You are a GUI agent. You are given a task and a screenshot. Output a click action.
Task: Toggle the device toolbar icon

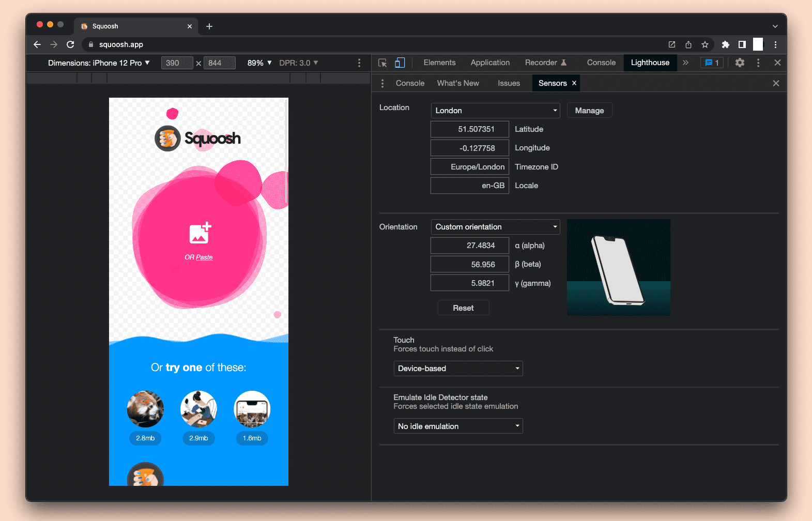pos(400,63)
